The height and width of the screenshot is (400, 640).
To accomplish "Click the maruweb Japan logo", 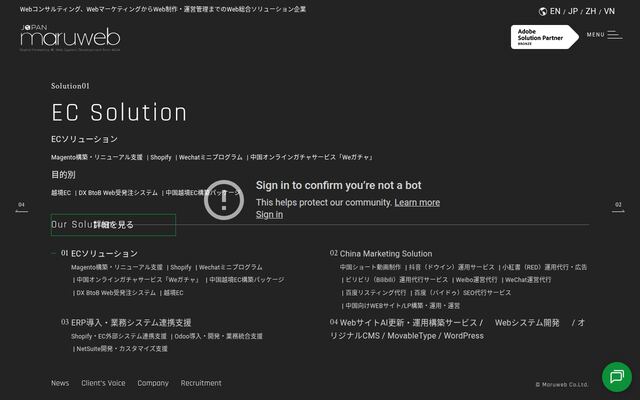I will coord(70,38).
